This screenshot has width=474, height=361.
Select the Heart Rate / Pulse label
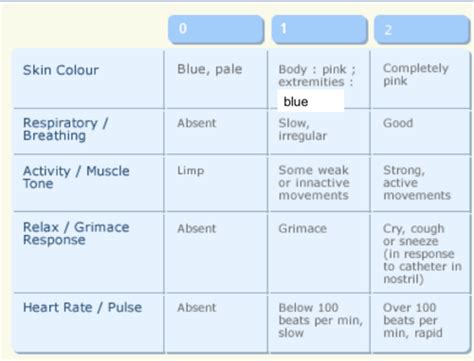pos(82,307)
